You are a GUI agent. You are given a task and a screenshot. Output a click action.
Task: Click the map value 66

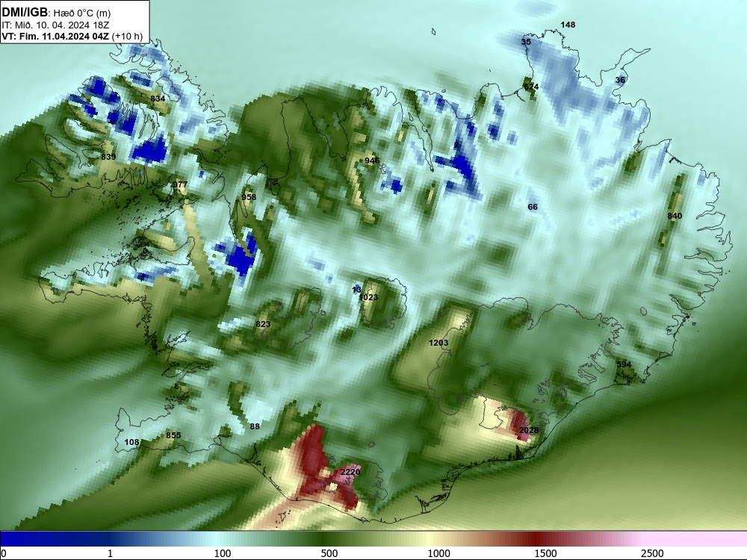533,207
